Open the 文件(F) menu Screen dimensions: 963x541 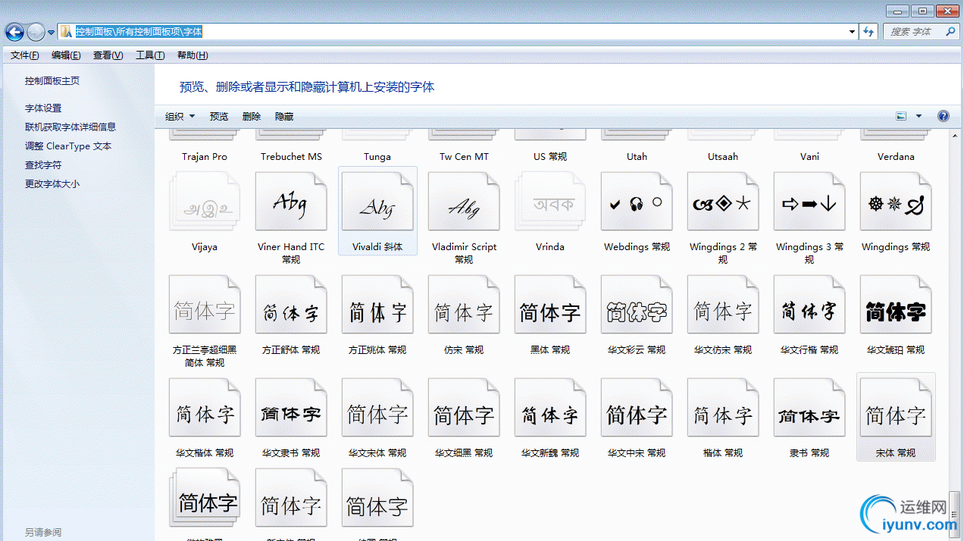coord(25,55)
